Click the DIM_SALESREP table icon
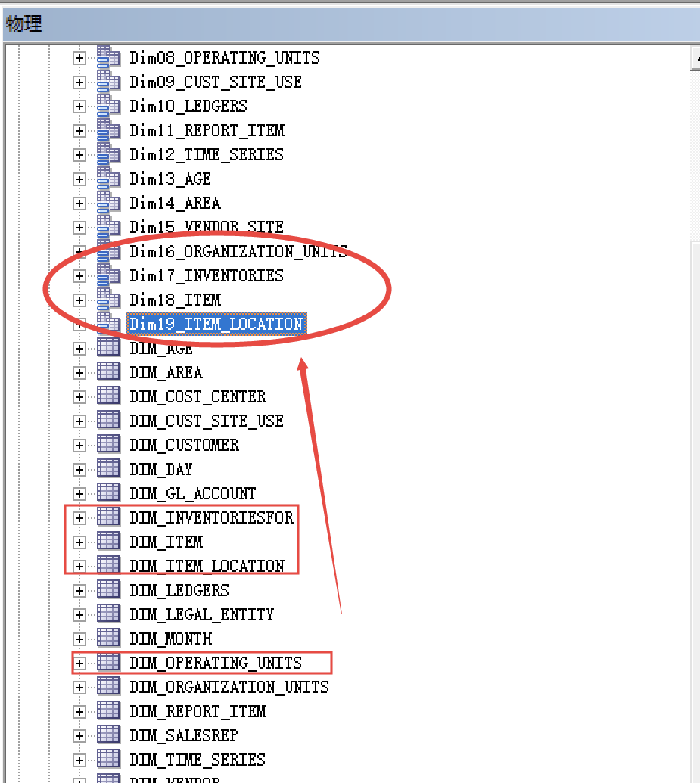 click(109, 735)
